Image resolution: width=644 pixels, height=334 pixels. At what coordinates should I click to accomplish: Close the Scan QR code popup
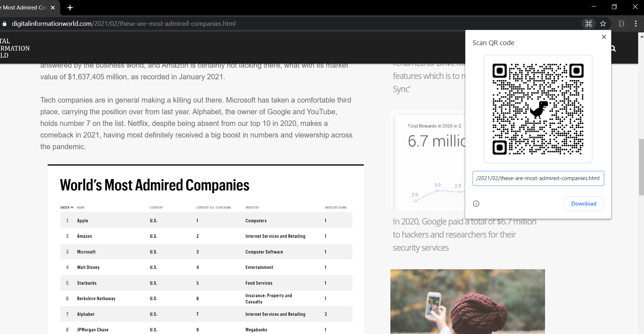pos(604,37)
